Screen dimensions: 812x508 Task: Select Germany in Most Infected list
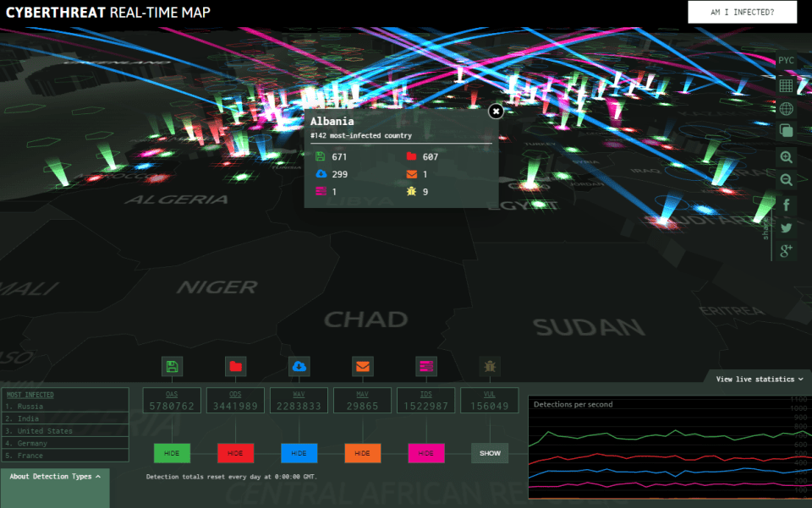click(31, 443)
